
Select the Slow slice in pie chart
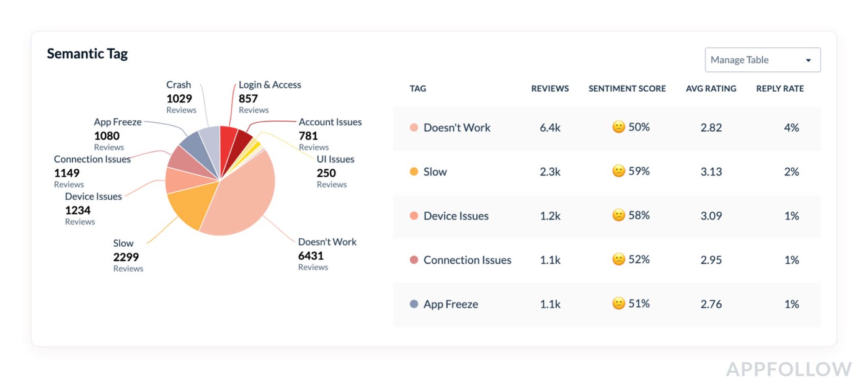coord(191,208)
